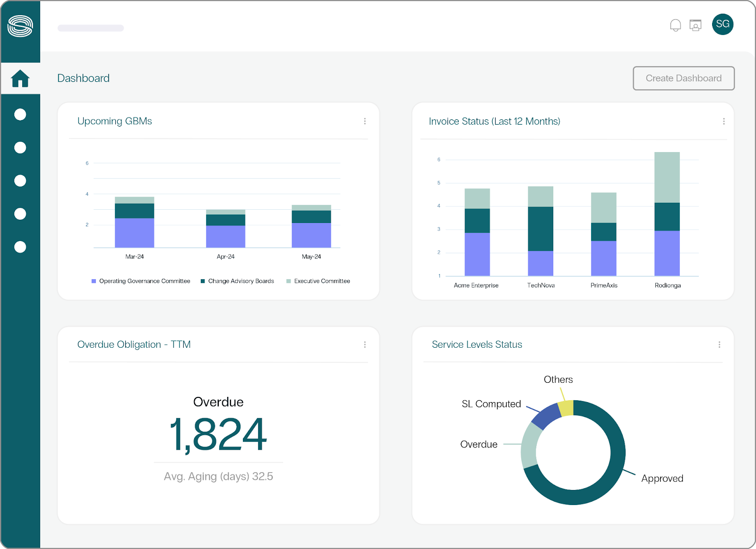Click the presentation screen icon in header
The height and width of the screenshot is (549, 756).
695,25
